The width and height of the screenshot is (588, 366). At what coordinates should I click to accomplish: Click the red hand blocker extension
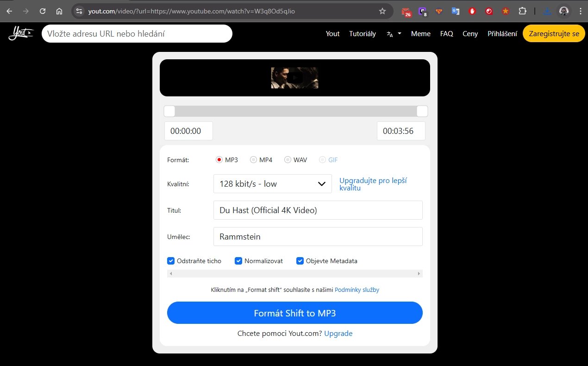(x=472, y=11)
